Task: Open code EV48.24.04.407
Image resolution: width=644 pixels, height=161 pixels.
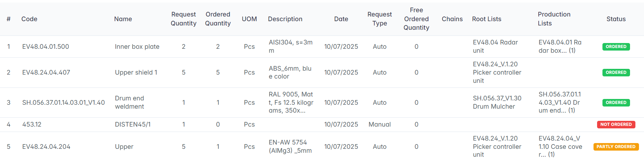Action: [x=46, y=72]
